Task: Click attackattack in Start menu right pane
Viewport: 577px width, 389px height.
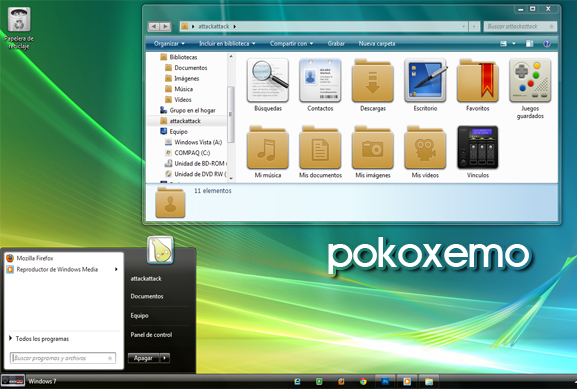Action: pyautogui.click(x=146, y=279)
